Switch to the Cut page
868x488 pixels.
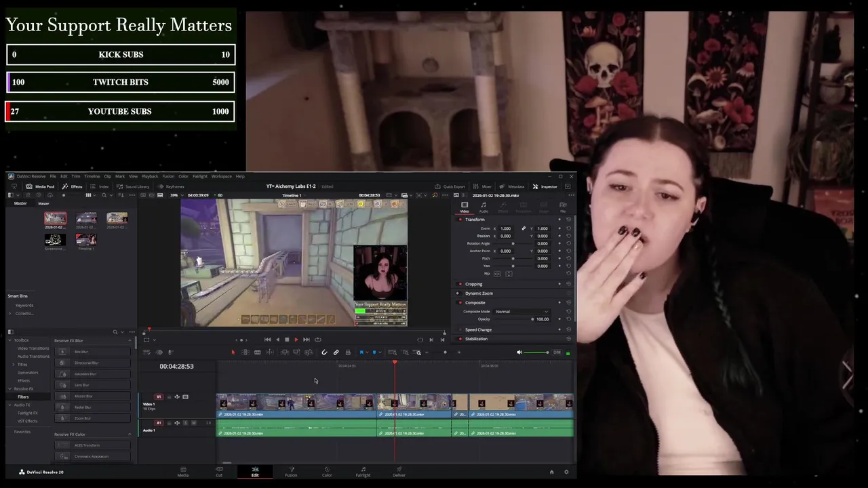[x=219, y=472]
